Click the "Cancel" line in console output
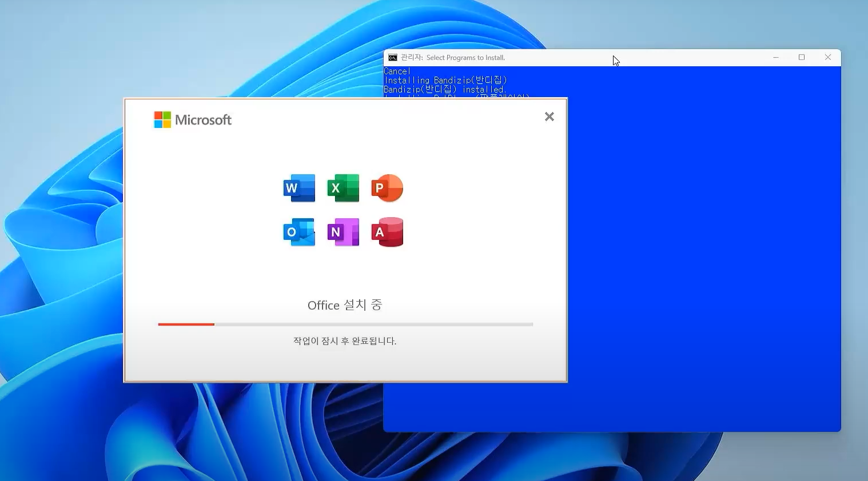Viewport: 868px width, 481px height. point(397,71)
